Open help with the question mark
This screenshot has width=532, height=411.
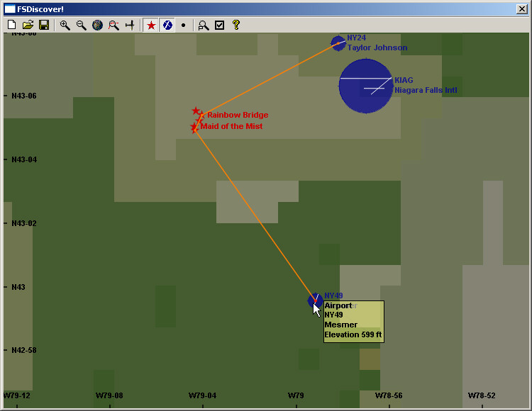(236, 25)
